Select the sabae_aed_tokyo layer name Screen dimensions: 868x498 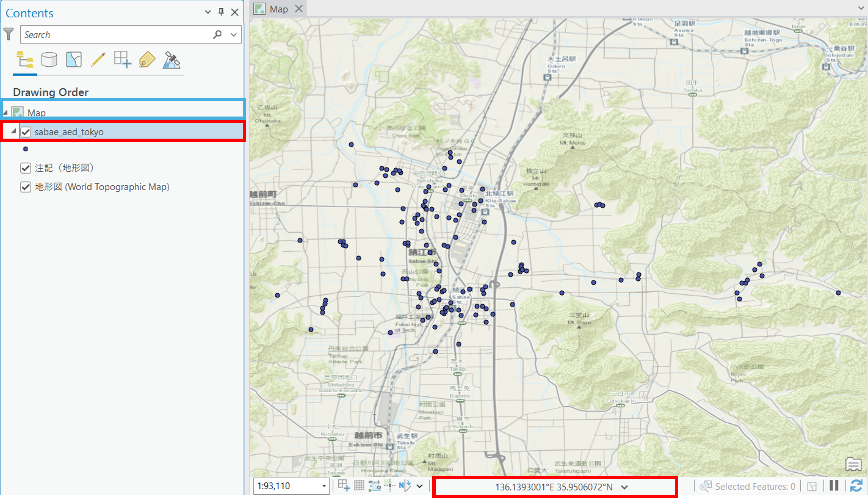click(69, 132)
